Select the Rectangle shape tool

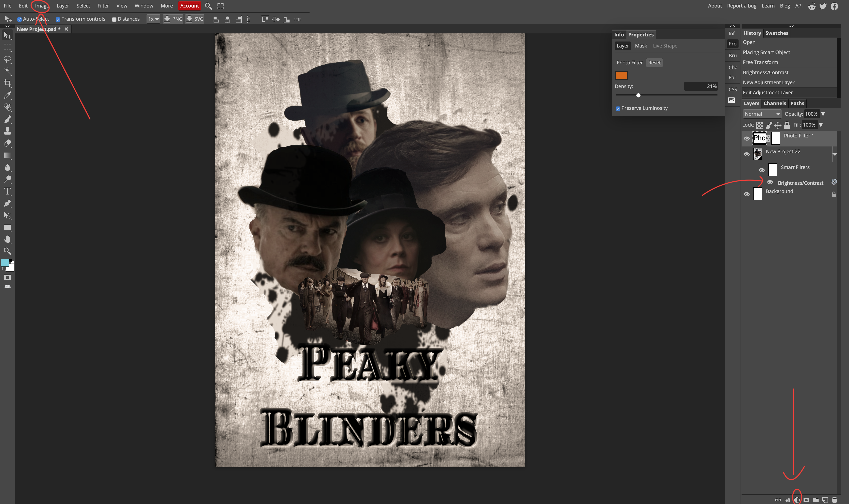click(x=8, y=228)
